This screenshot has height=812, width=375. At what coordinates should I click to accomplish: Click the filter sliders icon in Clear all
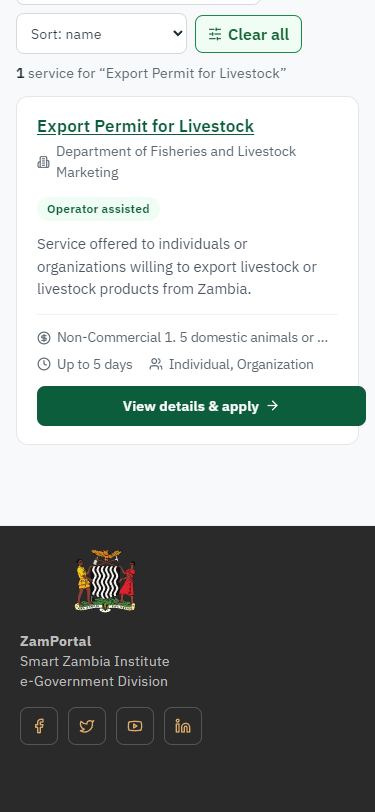coord(215,34)
